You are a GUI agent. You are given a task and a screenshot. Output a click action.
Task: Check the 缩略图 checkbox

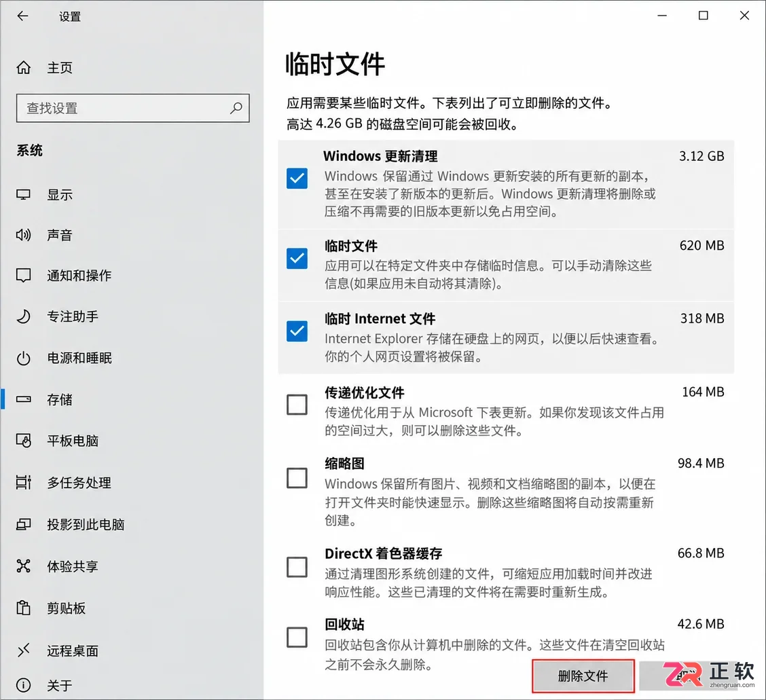(x=297, y=478)
